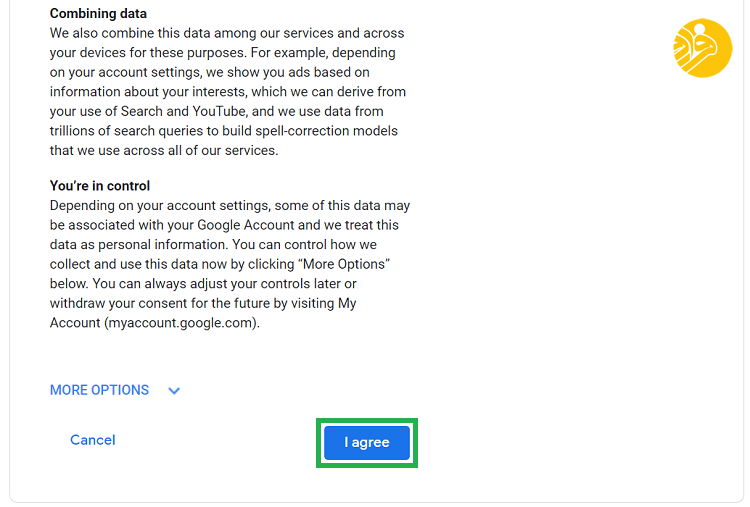Click the word YouTube in the paragraph
Screen dimensions: 750x507
coord(219,111)
